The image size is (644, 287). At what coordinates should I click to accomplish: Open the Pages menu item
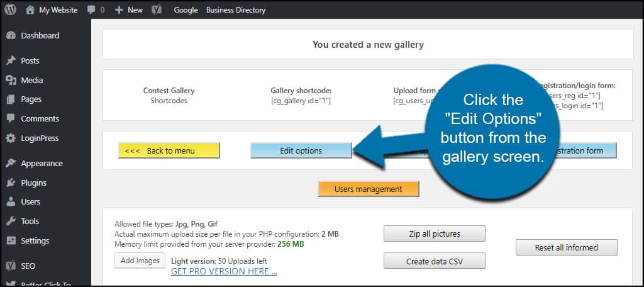(x=31, y=99)
